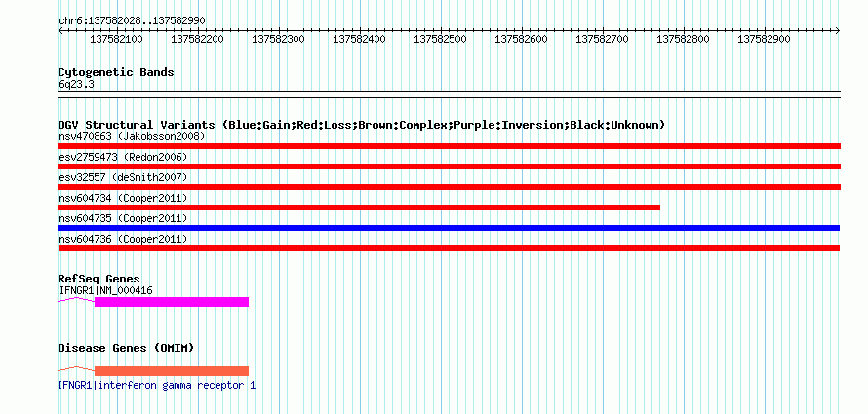The height and width of the screenshot is (414, 868).
Task: Click the esv32557 (deSmith2007) label
Action: [123, 177]
